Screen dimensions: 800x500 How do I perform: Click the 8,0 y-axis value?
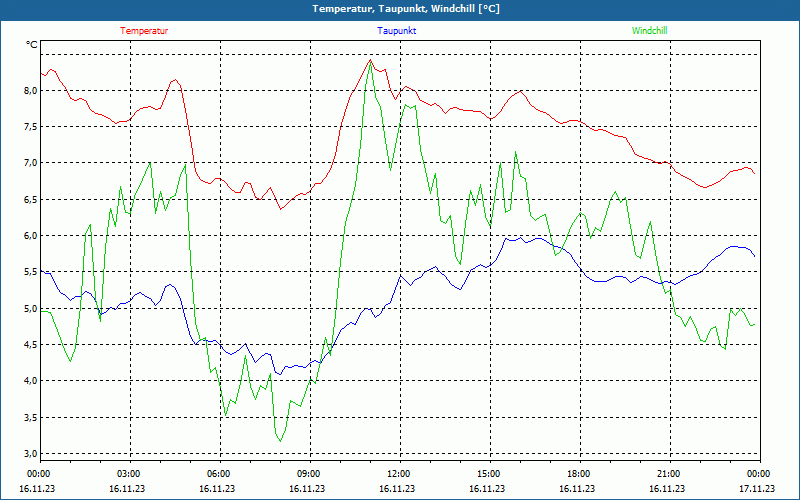[x=31, y=91]
